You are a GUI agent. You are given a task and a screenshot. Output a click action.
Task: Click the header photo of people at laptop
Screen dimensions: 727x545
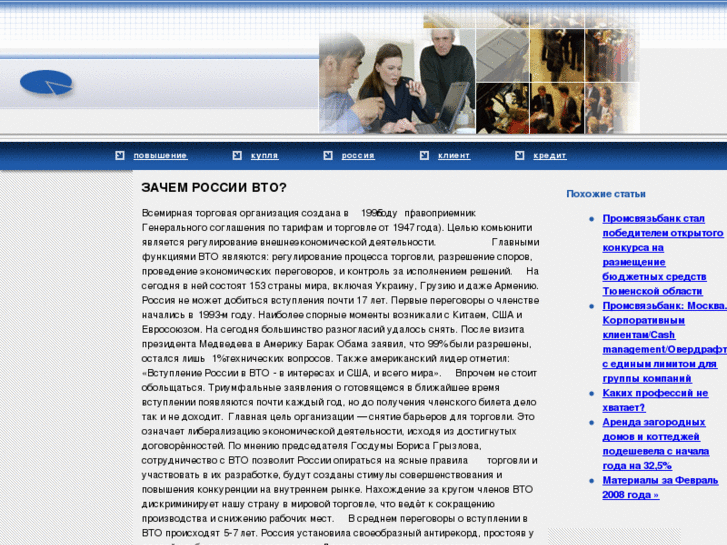pyautogui.click(x=397, y=82)
